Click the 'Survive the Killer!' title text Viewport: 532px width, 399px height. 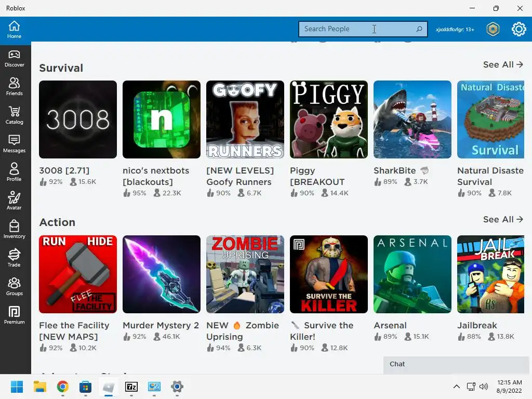[x=321, y=331]
